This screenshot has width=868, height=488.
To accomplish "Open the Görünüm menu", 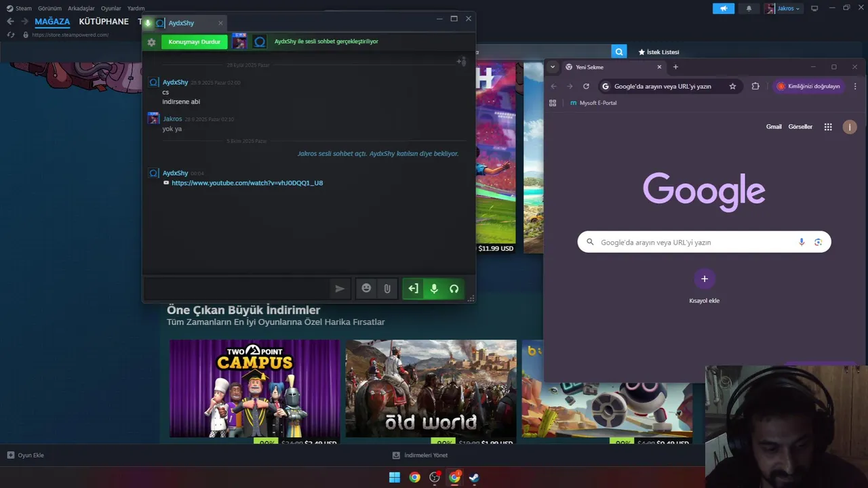I will [x=49, y=8].
